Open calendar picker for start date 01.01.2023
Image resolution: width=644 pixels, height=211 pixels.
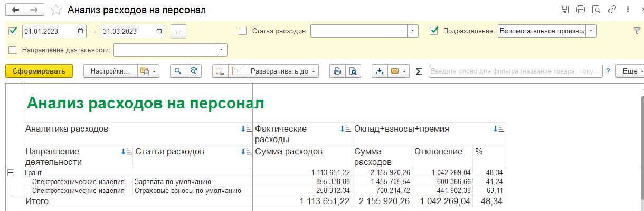(81, 31)
